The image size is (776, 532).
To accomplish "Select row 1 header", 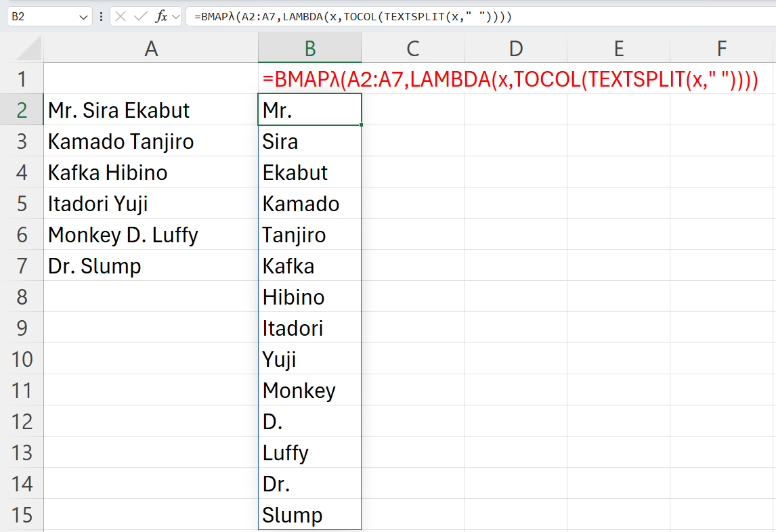I will 22,79.
